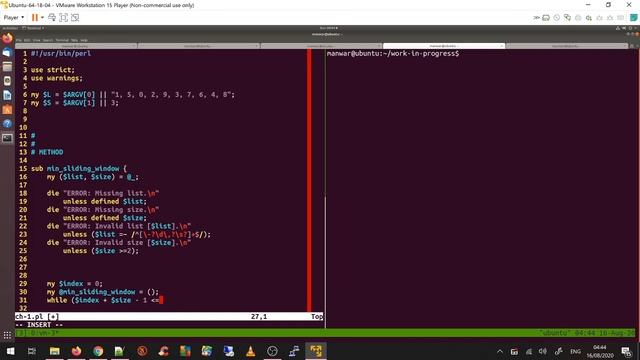The height and width of the screenshot is (360, 640).
Task: Expand the power options arrow beside pause
Action: (42, 18)
